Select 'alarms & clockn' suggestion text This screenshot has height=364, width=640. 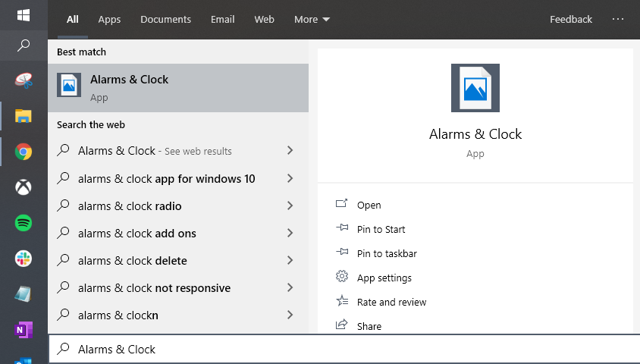pyautogui.click(x=118, y=315)
